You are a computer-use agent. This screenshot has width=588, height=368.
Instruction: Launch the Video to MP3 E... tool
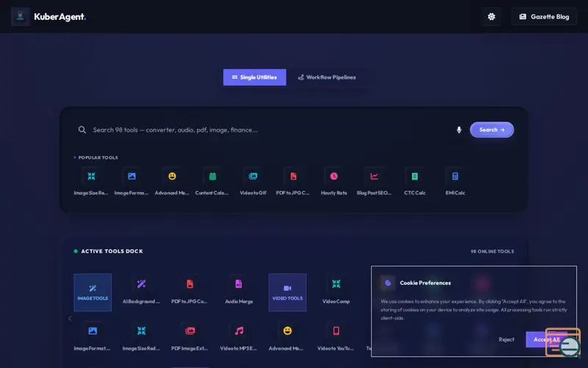[x=239, y=338]
